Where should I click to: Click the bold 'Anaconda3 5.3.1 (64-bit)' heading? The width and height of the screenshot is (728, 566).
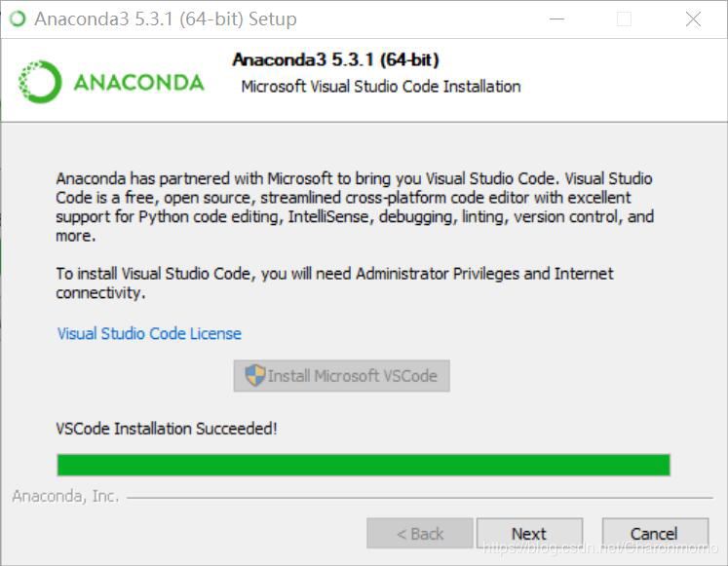[x=335, y=59]
